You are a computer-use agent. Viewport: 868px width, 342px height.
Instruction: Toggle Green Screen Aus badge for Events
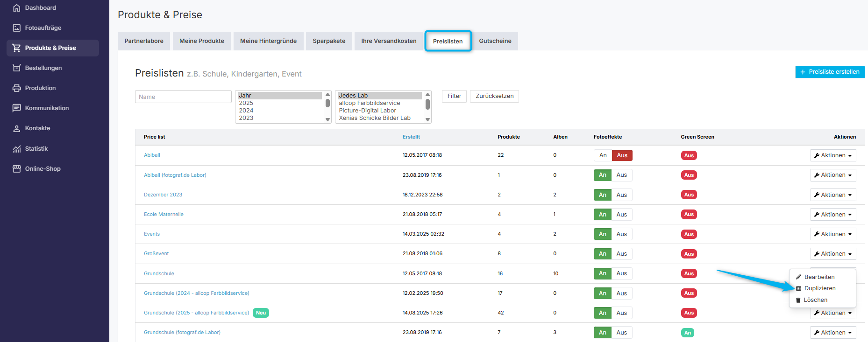click(689, 234)
